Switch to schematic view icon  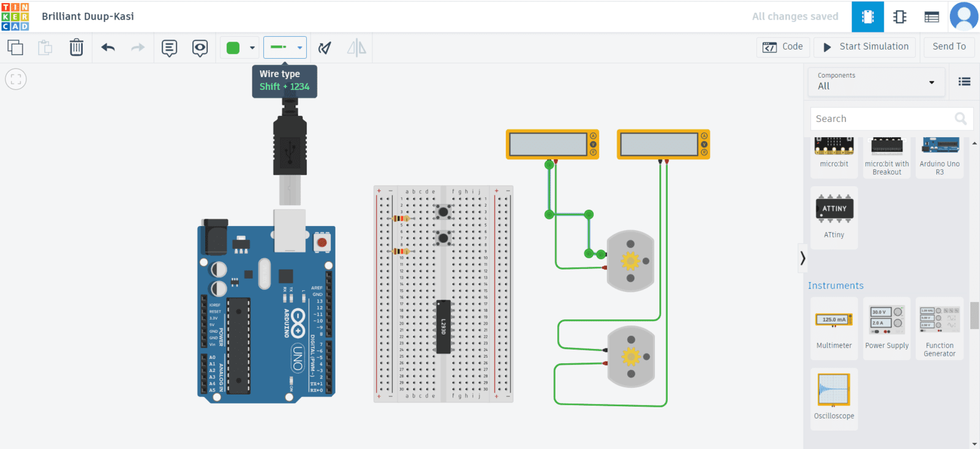(x=900, y=17)
